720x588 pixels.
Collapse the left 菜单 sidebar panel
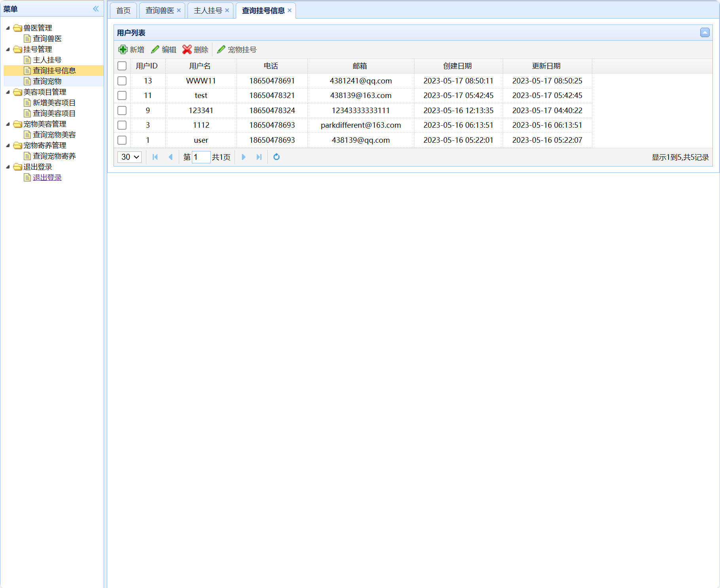coord(96,9)
